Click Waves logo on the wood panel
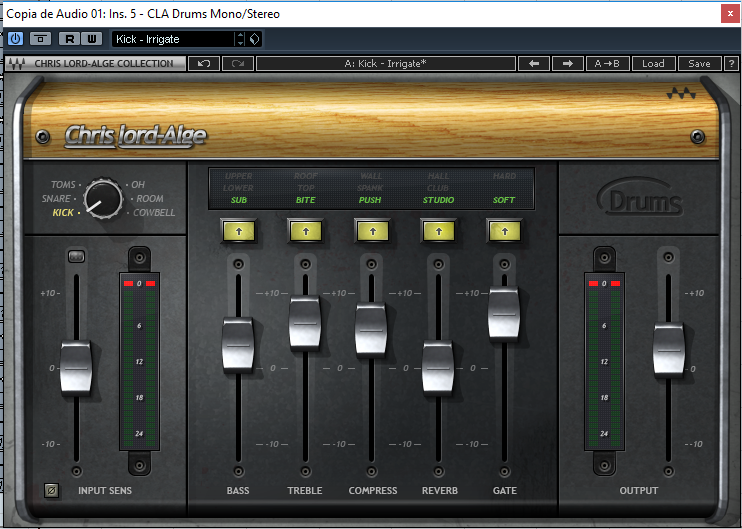The width and height of the screenshot is (742, 529). pos(681,93)
